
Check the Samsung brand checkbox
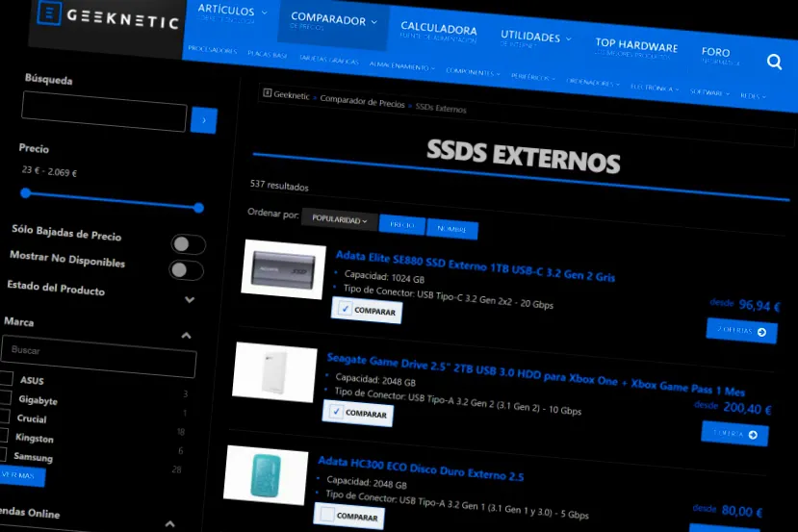coord(2,454)
